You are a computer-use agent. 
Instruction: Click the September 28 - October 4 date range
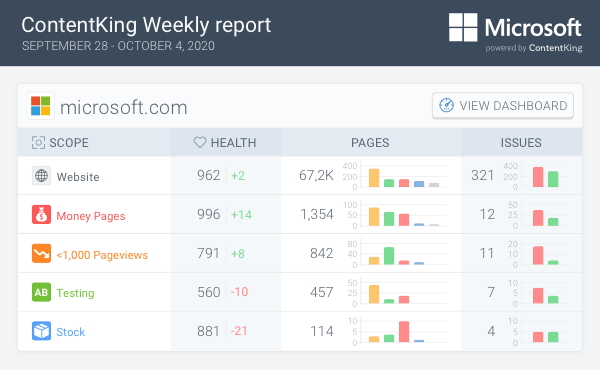[x=118, y=46]
